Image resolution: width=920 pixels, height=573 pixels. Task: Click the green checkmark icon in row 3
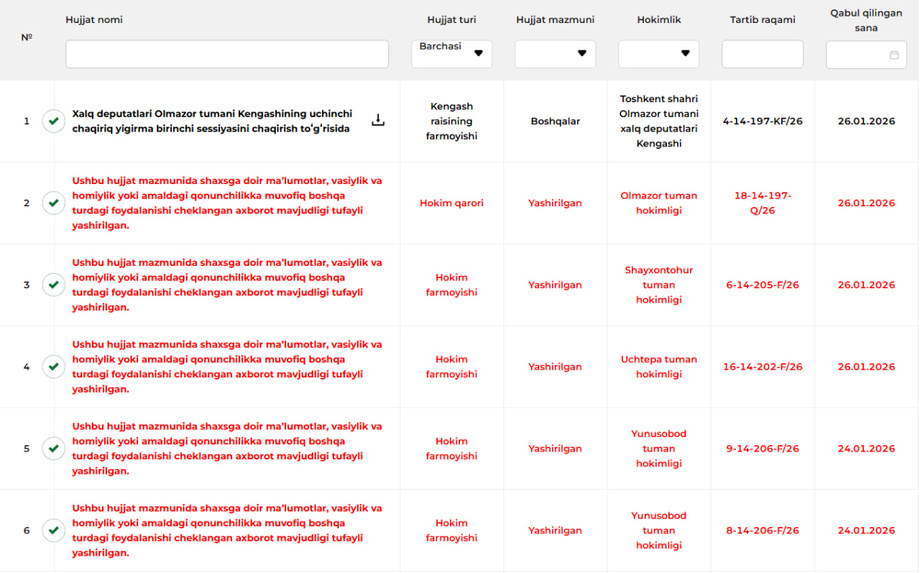[x=54, y=285]
